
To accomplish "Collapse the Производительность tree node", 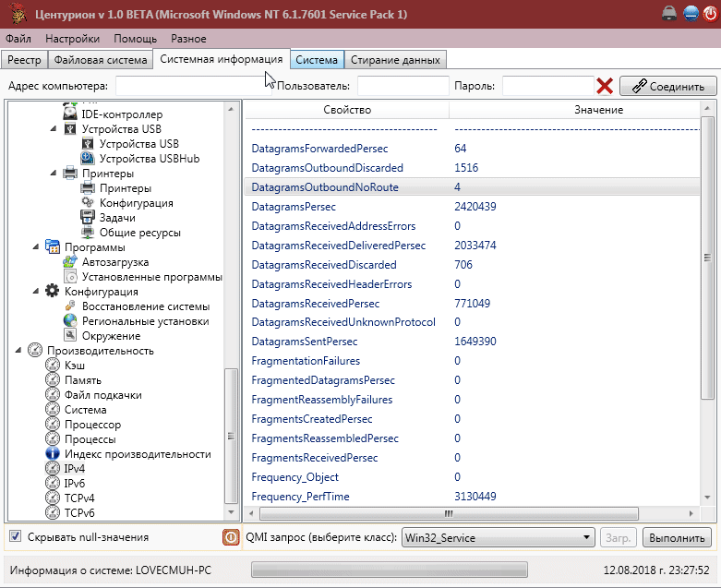I will (x=18, y=351).
